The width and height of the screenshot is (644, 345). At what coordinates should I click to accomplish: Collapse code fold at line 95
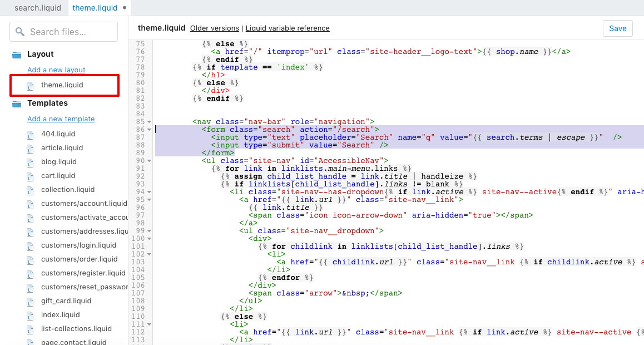click(x=149, y=200)
